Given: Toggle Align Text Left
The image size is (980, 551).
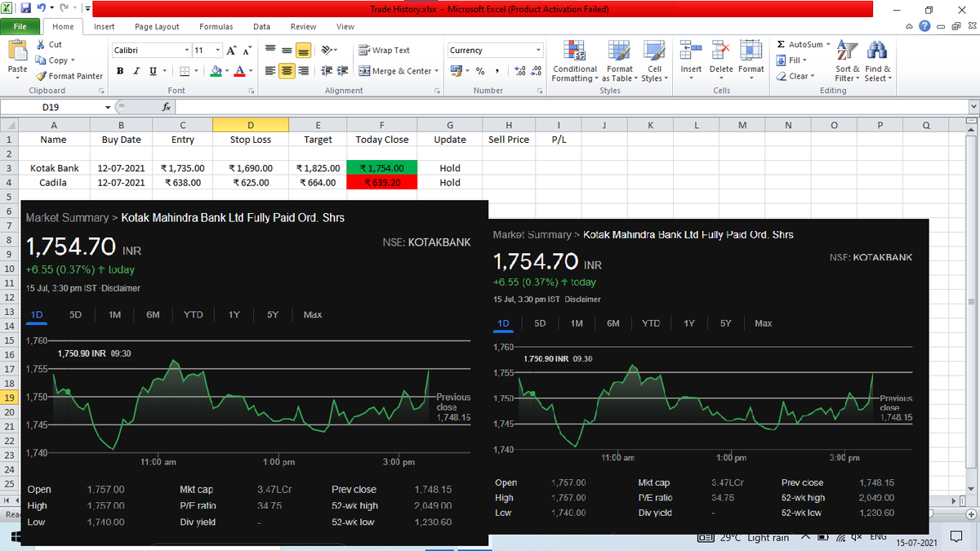Looking at the screenshot, I should [x=270, y=71].
